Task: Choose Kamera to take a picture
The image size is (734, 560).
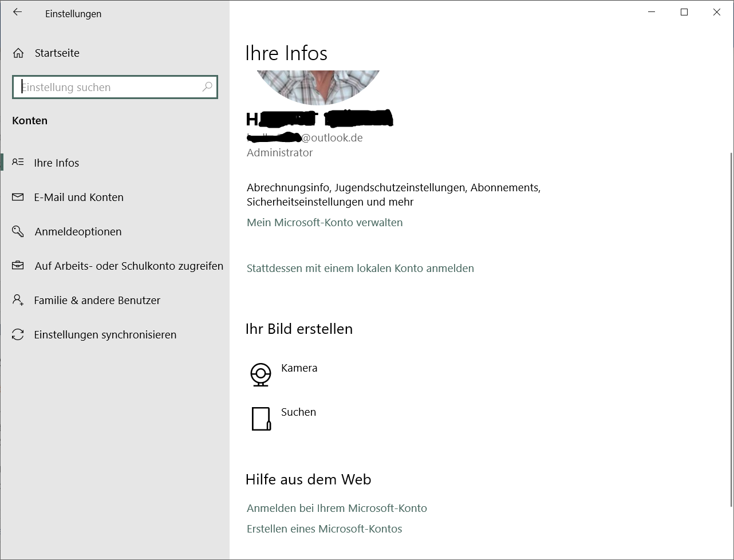Action: [x=299, y=368]
